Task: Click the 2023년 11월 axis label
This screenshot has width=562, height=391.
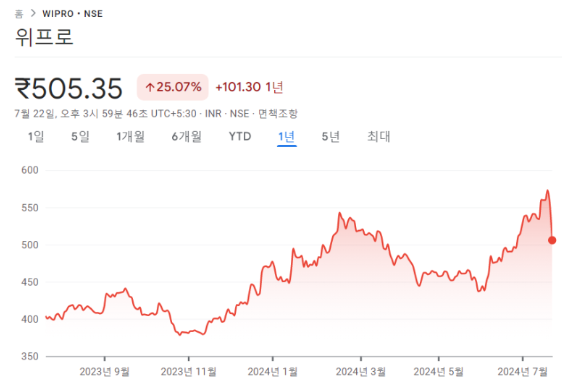Action: [x=189, y=372]
